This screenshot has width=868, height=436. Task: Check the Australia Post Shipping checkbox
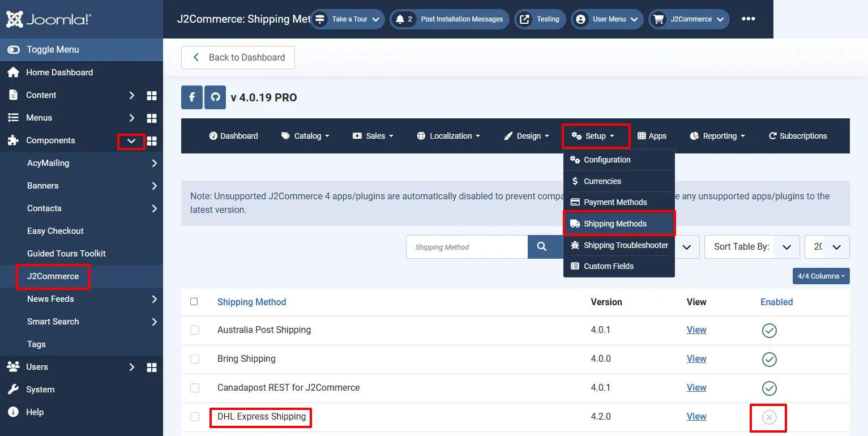tap(195, 330)
